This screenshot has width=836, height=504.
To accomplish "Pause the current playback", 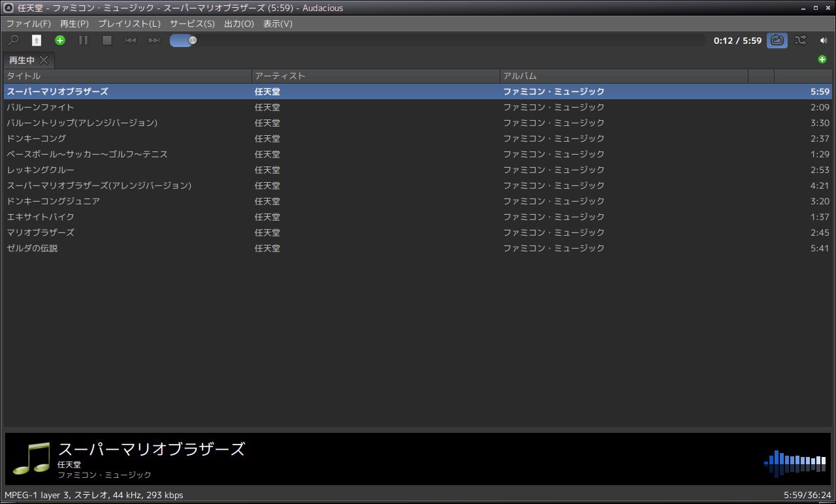I will coord(84,40).
